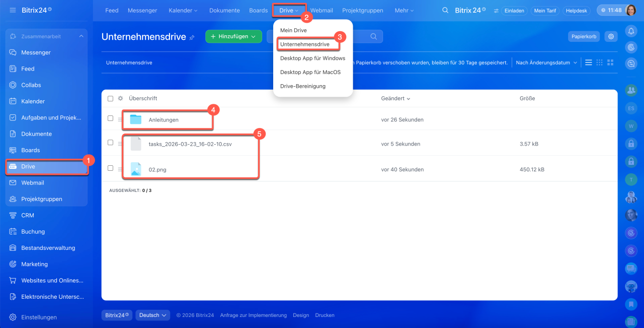Open the 02.png file name
644x328 pixels.
tap(157, 170)
